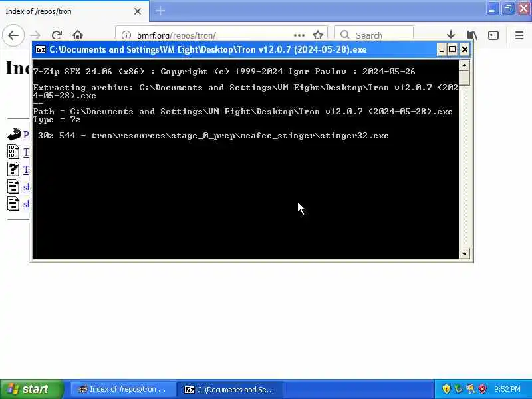Click the 7-Zip SFX 24.06 copyright line
The image size is (532, 399).
[224, 72]
